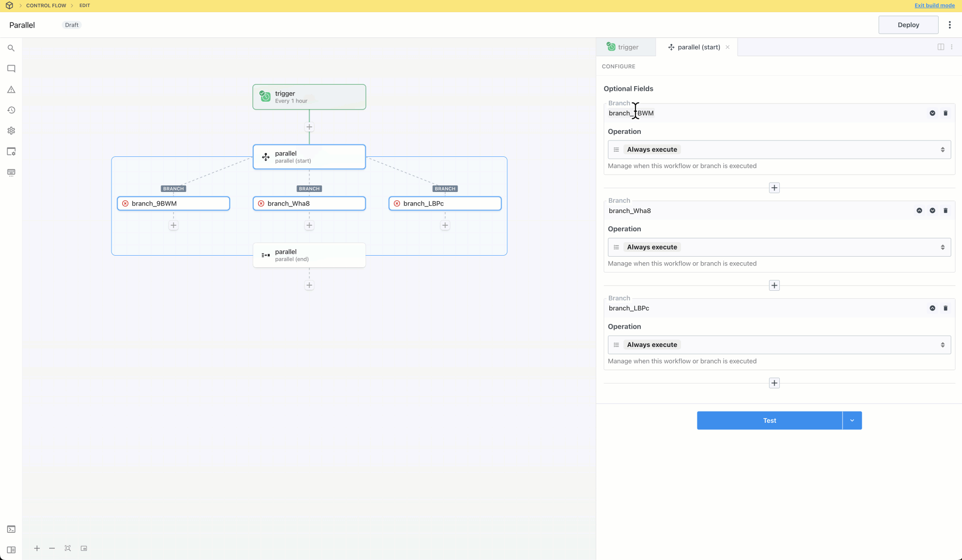Switch to the trigger tab
Screen dimensions: 962x560
click(623, 47)
